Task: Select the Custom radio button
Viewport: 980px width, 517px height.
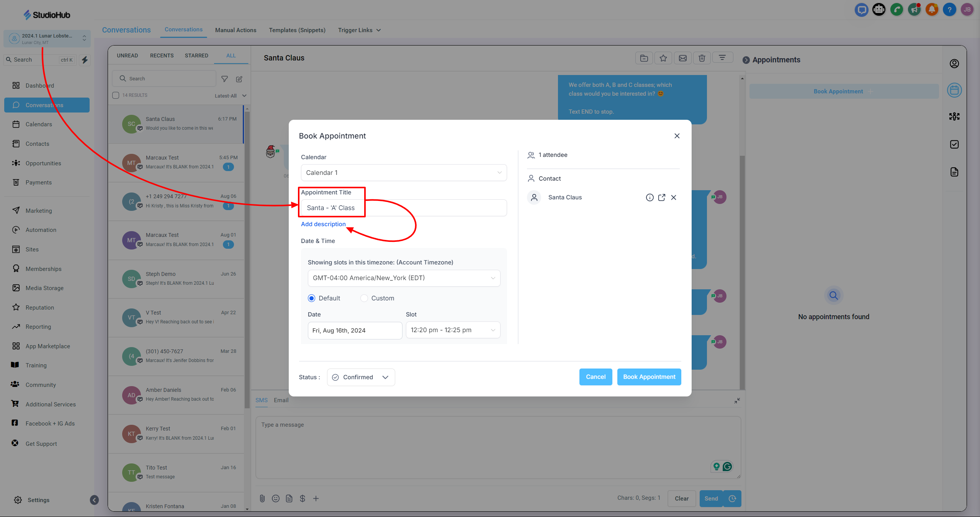Action: 364,298
